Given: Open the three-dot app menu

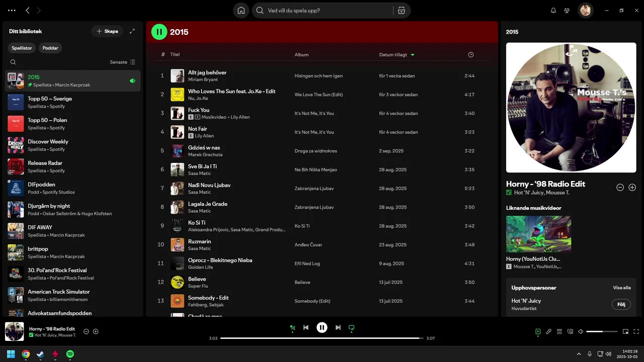Looking at the screenshot, I should point(12,10).
